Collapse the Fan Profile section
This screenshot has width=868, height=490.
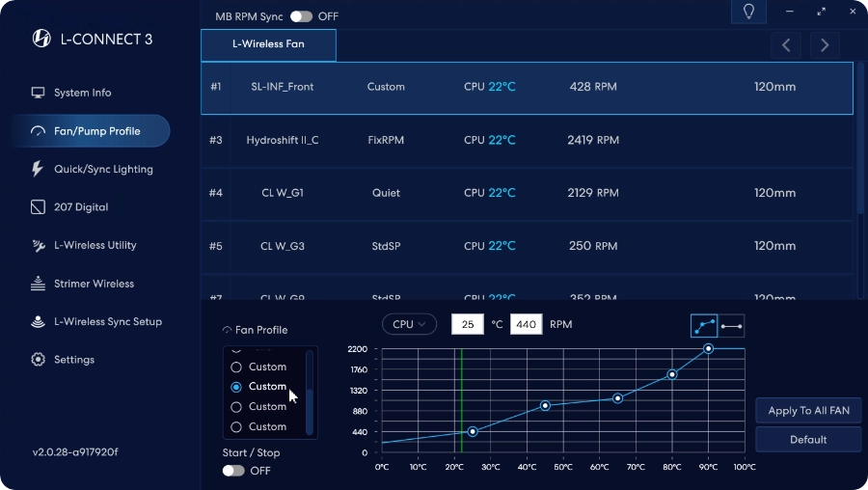[228, 330]
